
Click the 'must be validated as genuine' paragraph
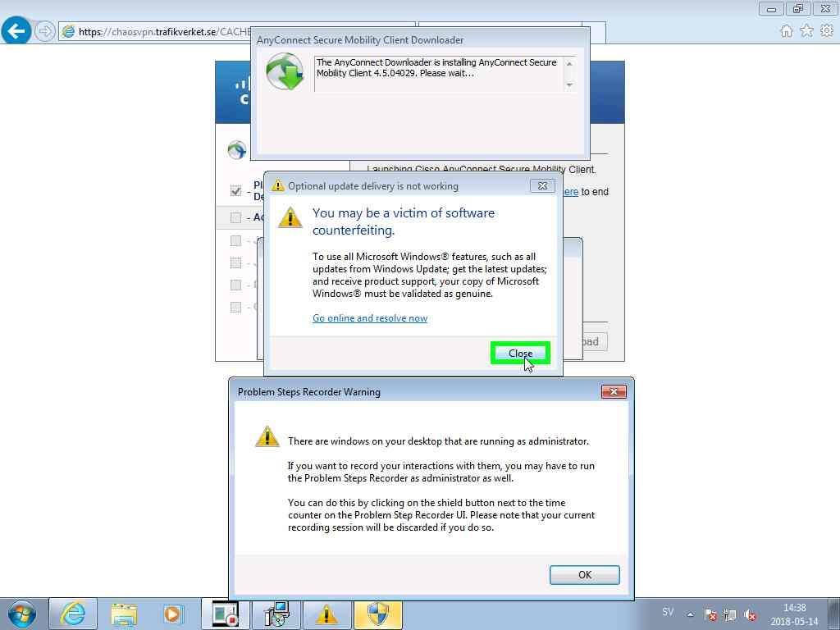pos(430,275)
